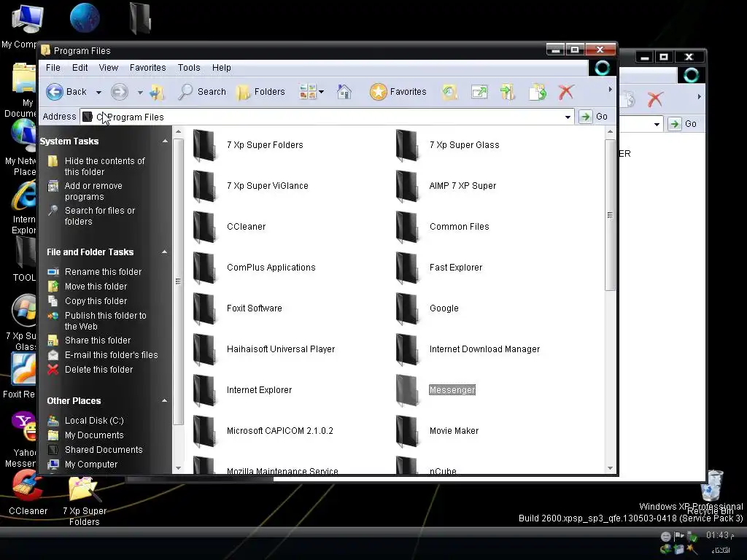Click Add or remove programs link

pyautogui.click(x=93, y=191)
